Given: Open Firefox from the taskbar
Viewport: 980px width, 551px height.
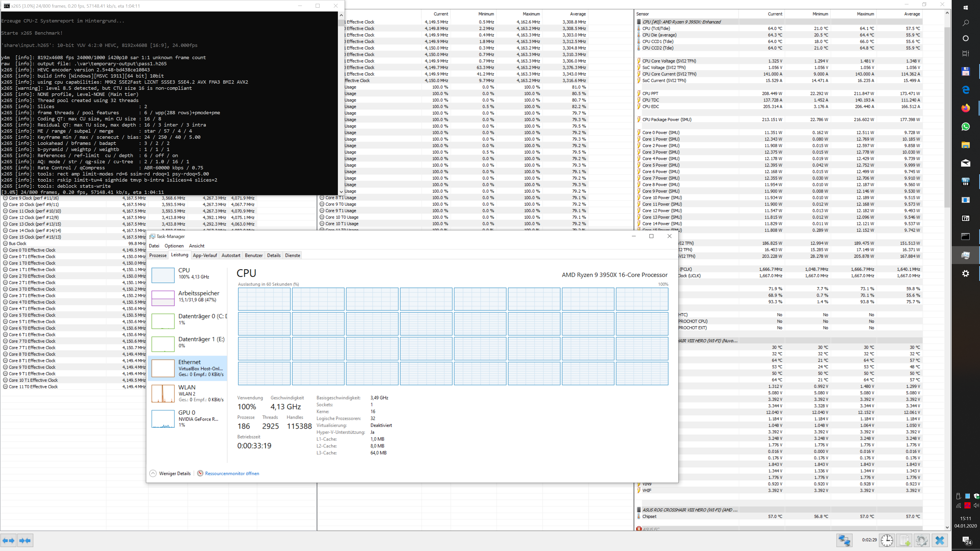Looking at the screenshot, I should click(x=965, y=108).
